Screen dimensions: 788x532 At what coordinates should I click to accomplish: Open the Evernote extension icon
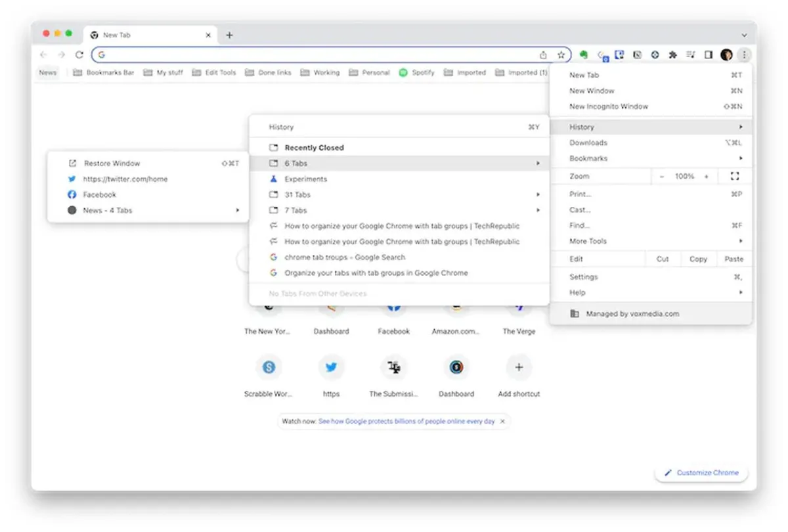584,55
